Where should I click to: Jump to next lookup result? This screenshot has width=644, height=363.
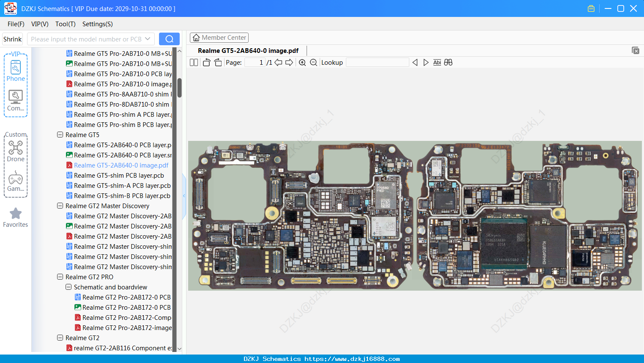(426, 63)
